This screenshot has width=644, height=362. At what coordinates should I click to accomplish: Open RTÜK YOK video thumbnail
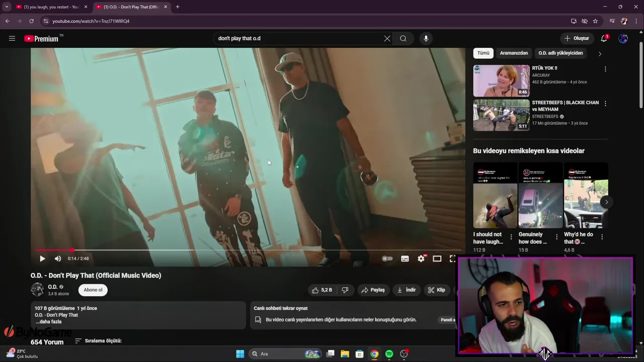pyautogui.click(x=501, y=80)
